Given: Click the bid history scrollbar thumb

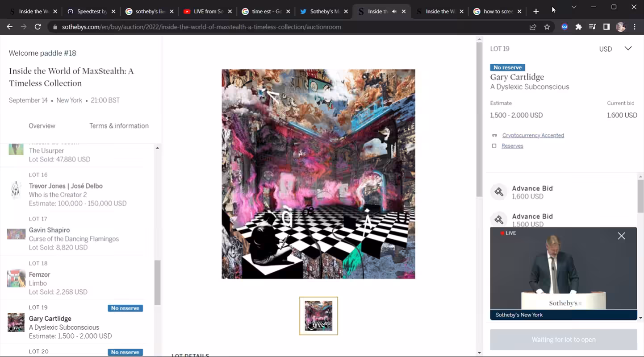Looking at the screenshot, I should (x=640, y=196).
